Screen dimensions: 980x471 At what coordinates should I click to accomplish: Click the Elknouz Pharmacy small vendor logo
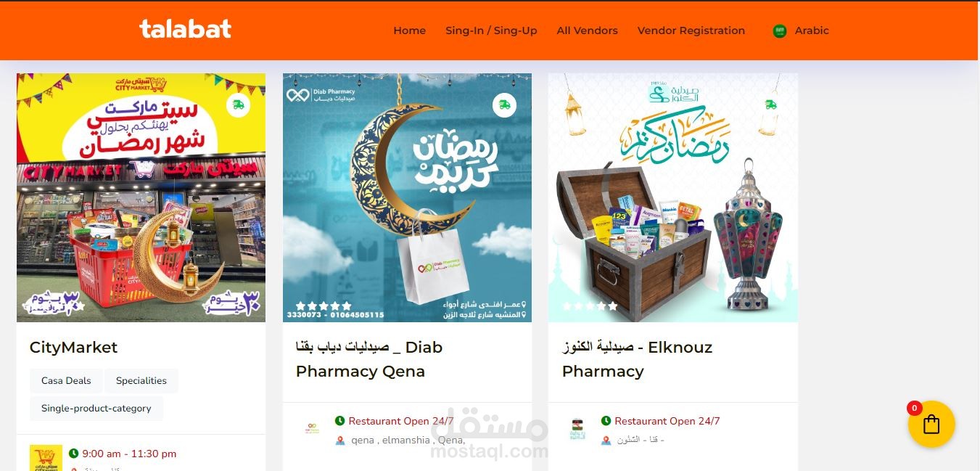click(x=577, y=430)
